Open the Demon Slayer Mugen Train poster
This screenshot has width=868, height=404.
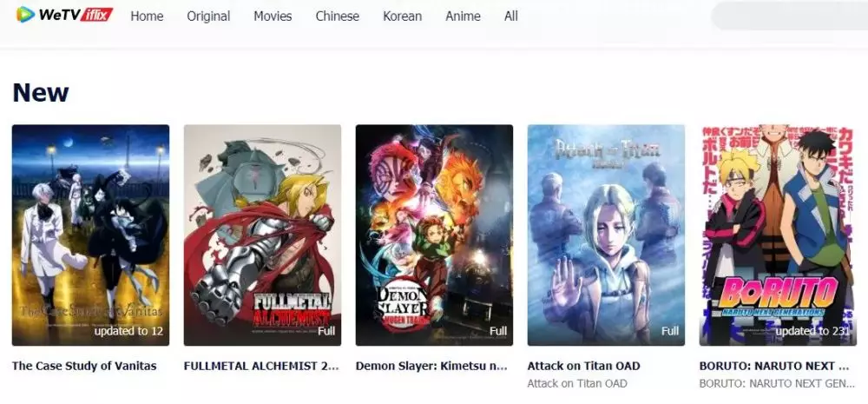pyautogui.click(x=434, y=235)
